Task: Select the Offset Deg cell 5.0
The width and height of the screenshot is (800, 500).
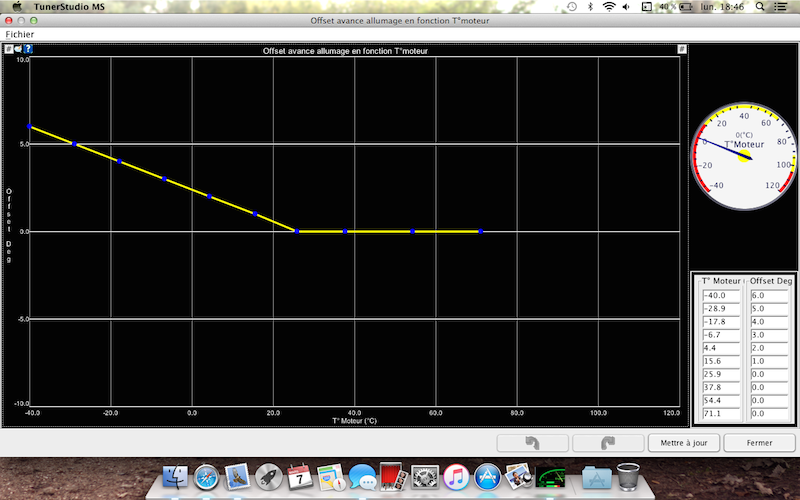Action: [x=769, y=309]
